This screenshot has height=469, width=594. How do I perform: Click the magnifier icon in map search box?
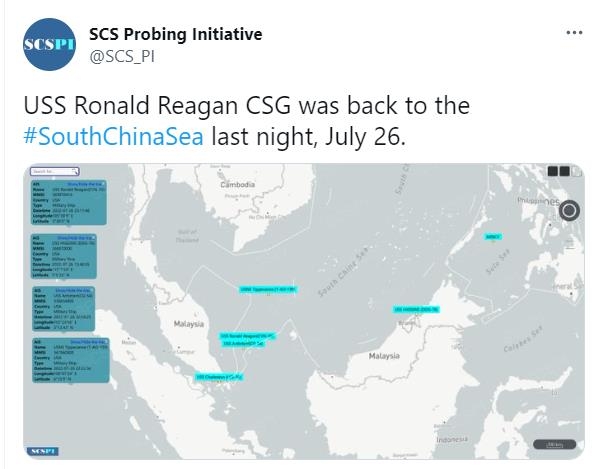[x=75, y=172]
